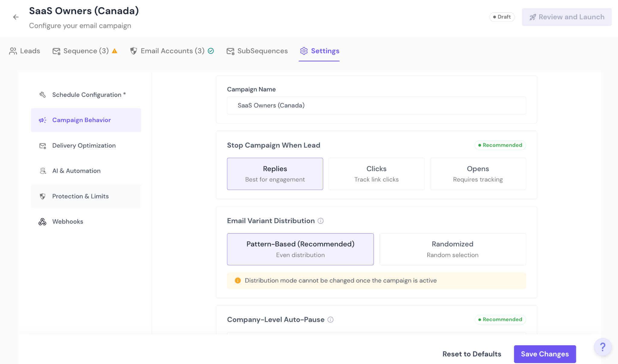Choose Pattern-Based variant distribution

click(300, 249)
